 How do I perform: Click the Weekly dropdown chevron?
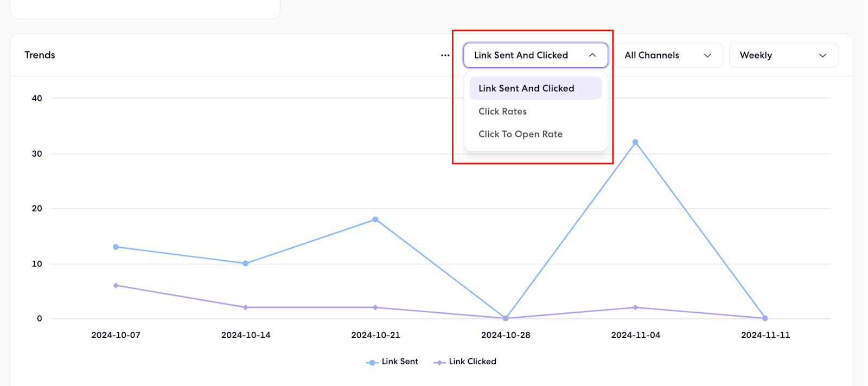822,55
